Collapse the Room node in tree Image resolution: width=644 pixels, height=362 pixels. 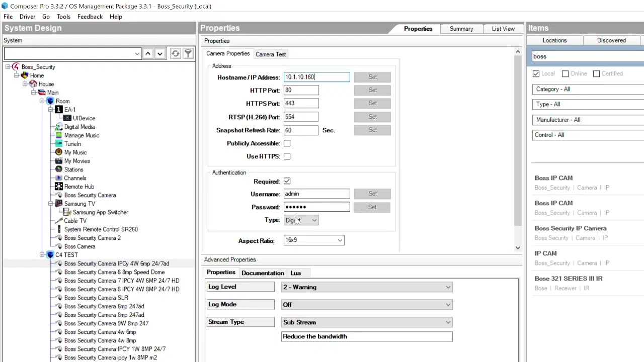point(42,101)
